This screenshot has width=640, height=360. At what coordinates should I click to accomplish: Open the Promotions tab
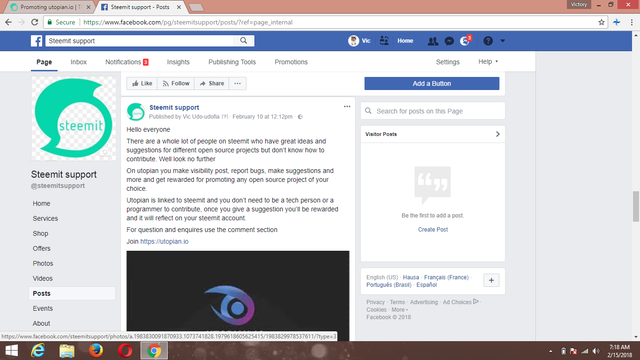click(291, 62)
